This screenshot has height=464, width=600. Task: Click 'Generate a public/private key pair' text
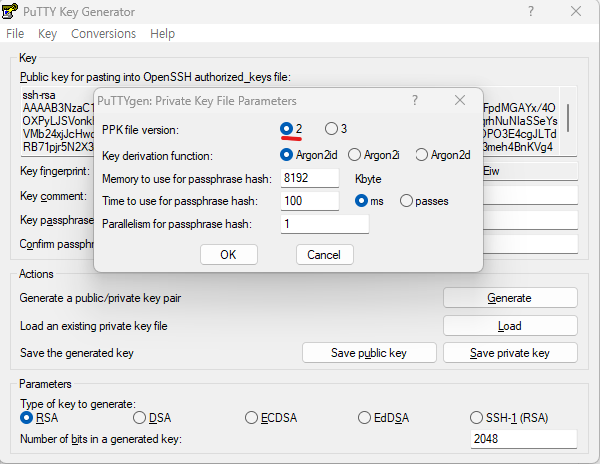[x=100, y=298]
